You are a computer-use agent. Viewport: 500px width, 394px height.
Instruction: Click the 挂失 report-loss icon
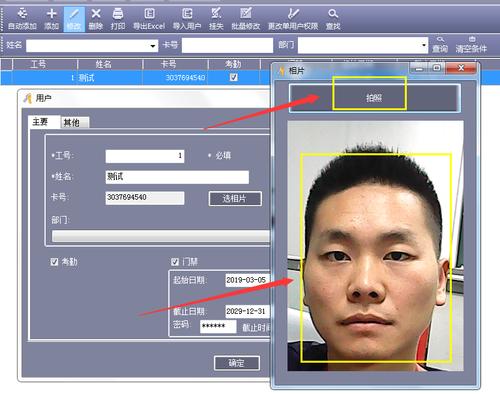click(x=216, y=19)
